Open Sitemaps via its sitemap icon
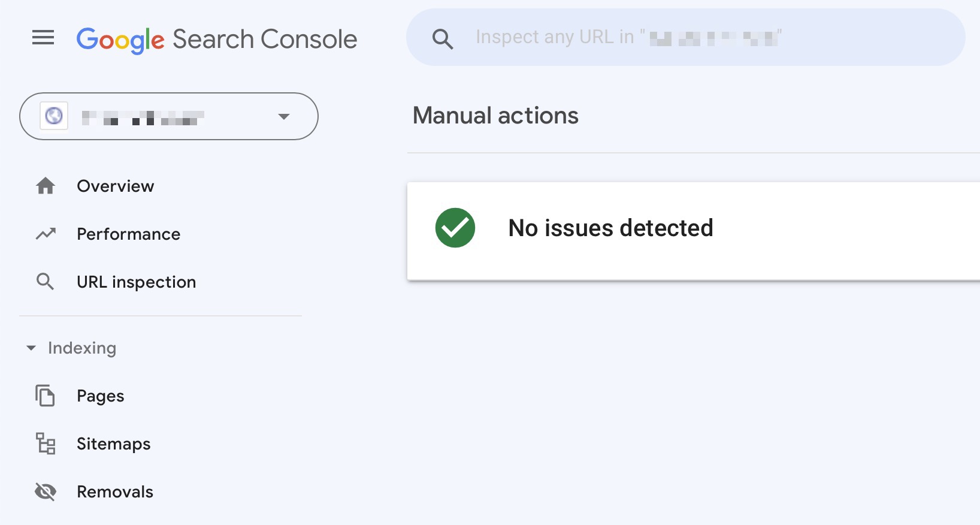 point(46,443)
